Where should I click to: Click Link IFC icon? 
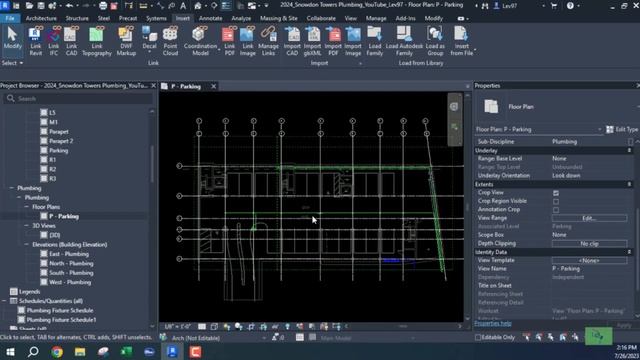53,41
